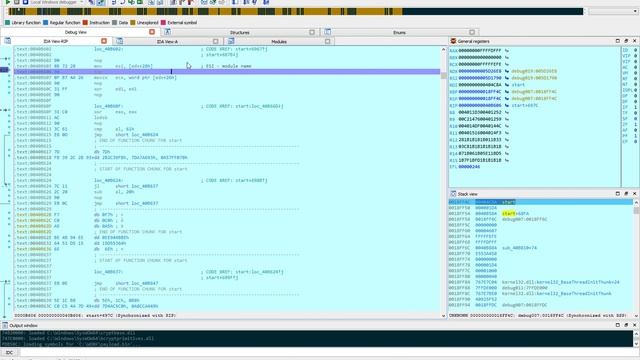Click the Stack view panel icon
This screenshot has height=360, width=640.
[453, 194]
